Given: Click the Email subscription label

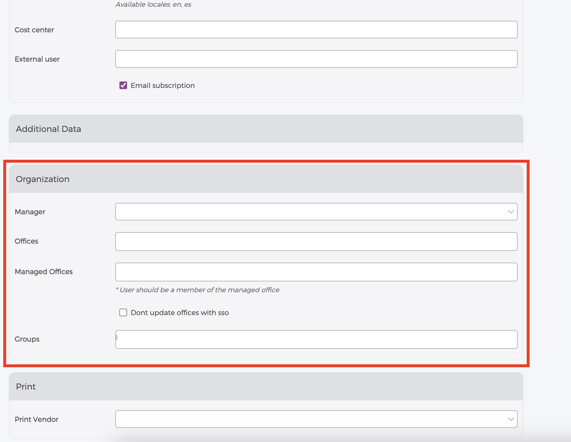Looking at the screenshot, I should [x=162, y=85].
